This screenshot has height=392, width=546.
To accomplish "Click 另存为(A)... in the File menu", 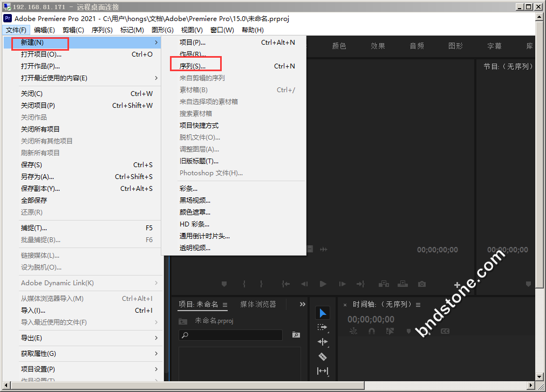I will [38, 177].
